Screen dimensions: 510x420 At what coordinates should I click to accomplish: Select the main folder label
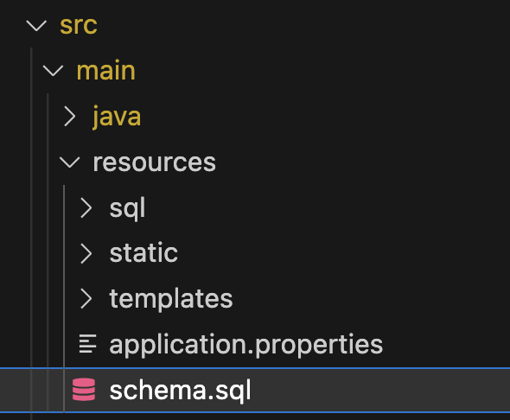(x=105, y=71)
